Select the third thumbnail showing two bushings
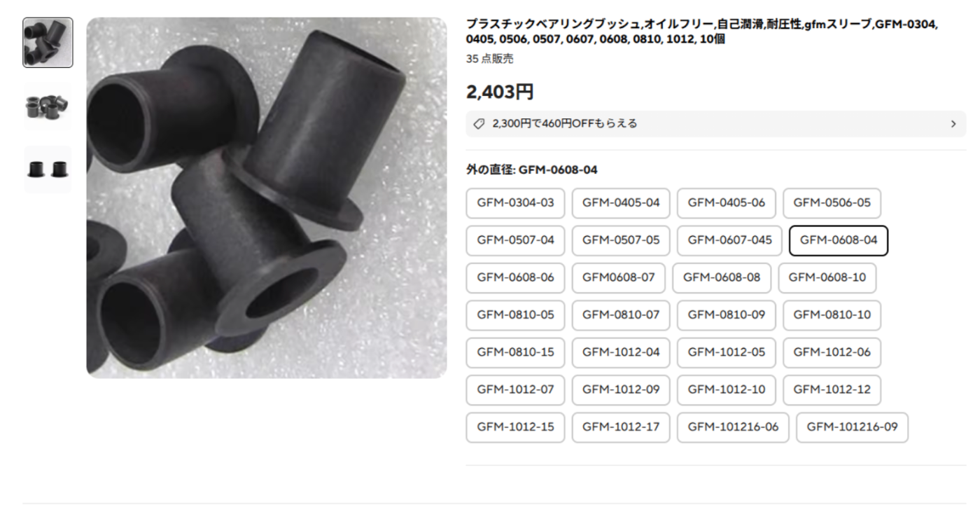Screen dimensions: 980x512 48,169
